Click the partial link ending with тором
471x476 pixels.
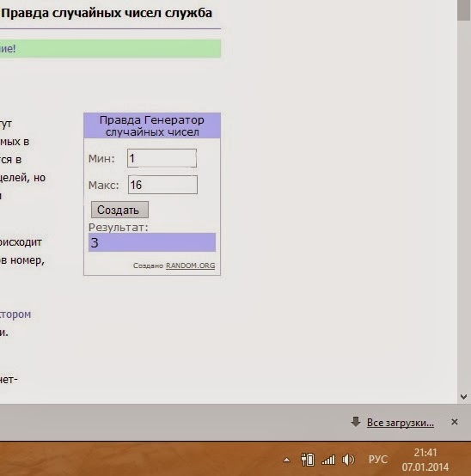point(15,314)
